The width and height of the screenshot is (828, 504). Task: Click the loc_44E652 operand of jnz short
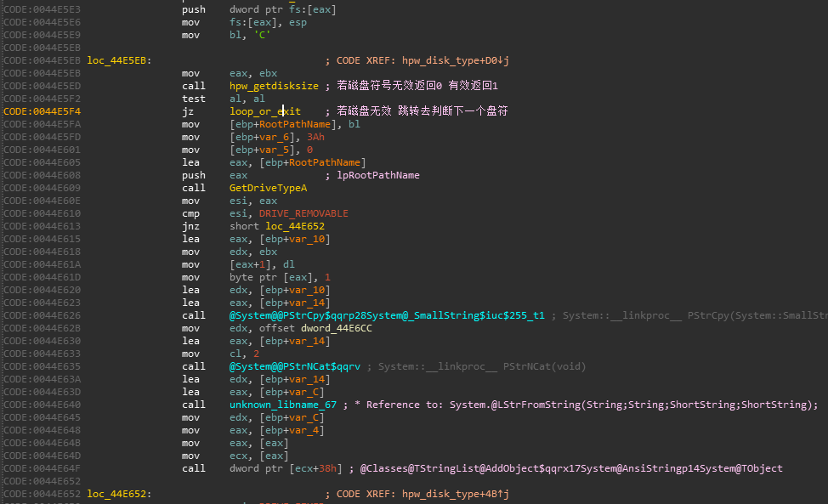click(293, 226)
